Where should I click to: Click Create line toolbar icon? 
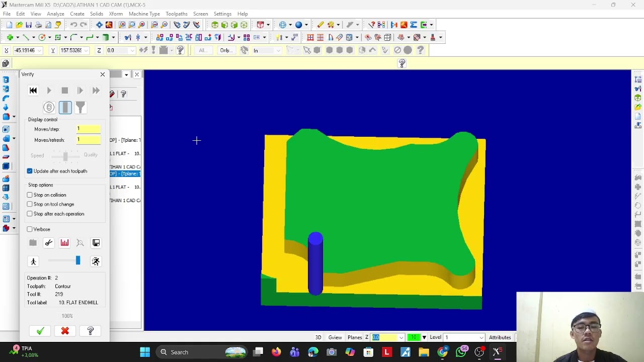[26, 37]
